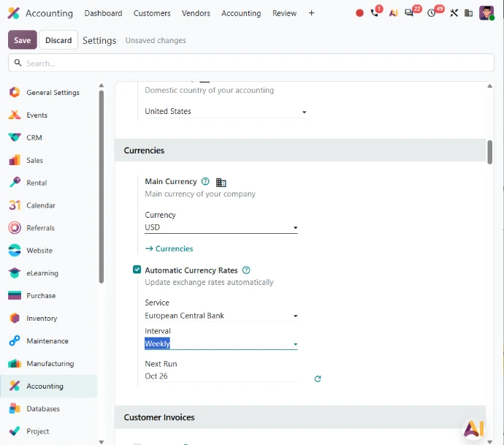Open the floating AI assistant button
This screenshot has height=445, width=504.
point(473,428)
